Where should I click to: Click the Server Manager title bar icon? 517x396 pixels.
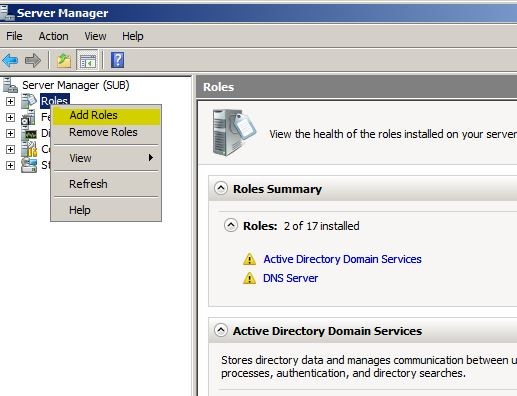[6, 12]
